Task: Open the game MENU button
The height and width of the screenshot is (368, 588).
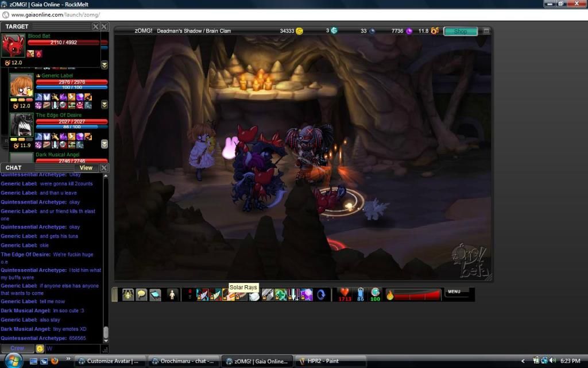Action: [455, 292]
